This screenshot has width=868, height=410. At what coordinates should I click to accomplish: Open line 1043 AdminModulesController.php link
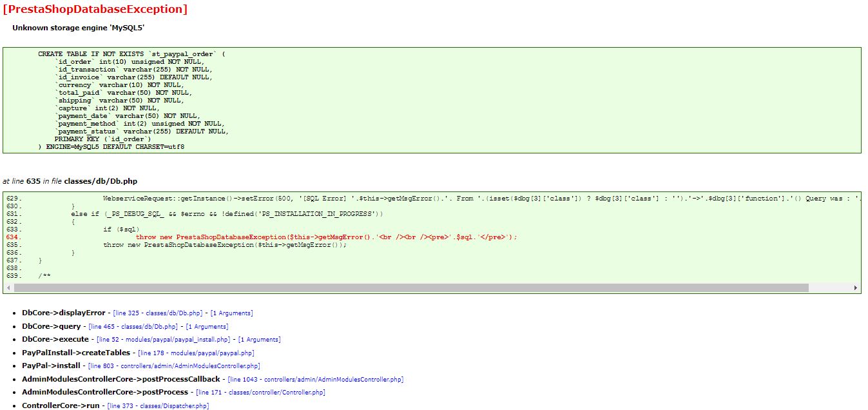coord(316,380)
